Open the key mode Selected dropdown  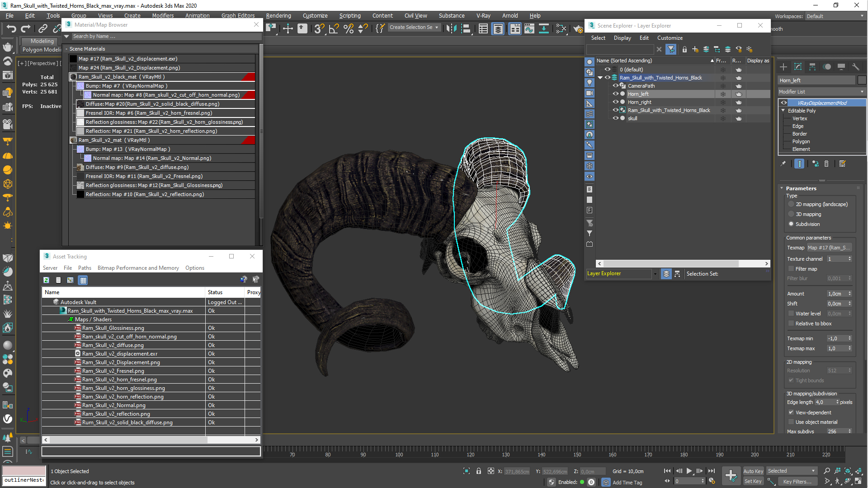tap(792, 471)
